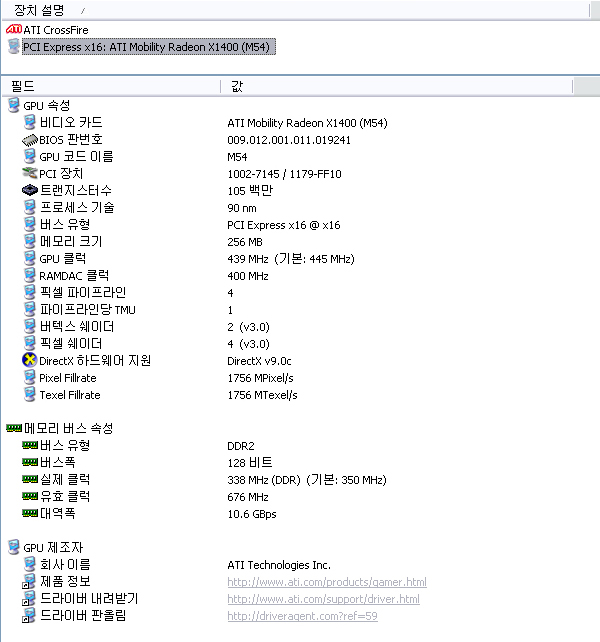Select the value 90 nm
Screen dimensions: 600x642
(x=242, y=208)
